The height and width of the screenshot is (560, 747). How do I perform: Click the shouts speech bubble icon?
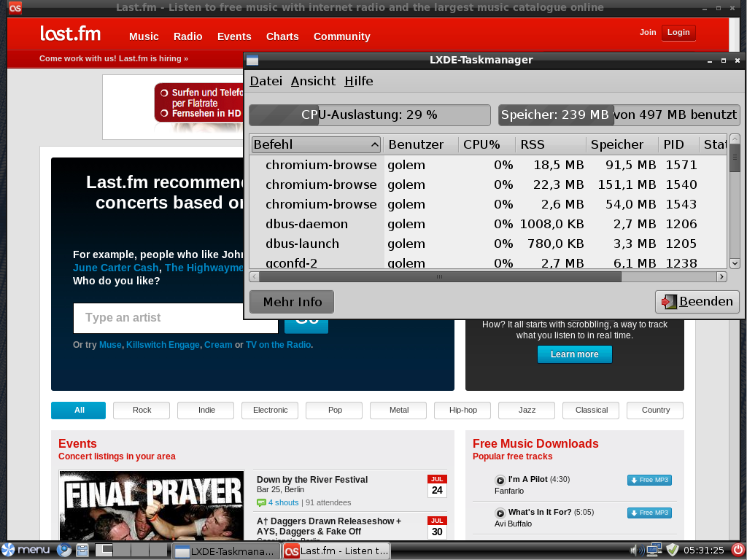pyautogui.click(x=261, y=502)
